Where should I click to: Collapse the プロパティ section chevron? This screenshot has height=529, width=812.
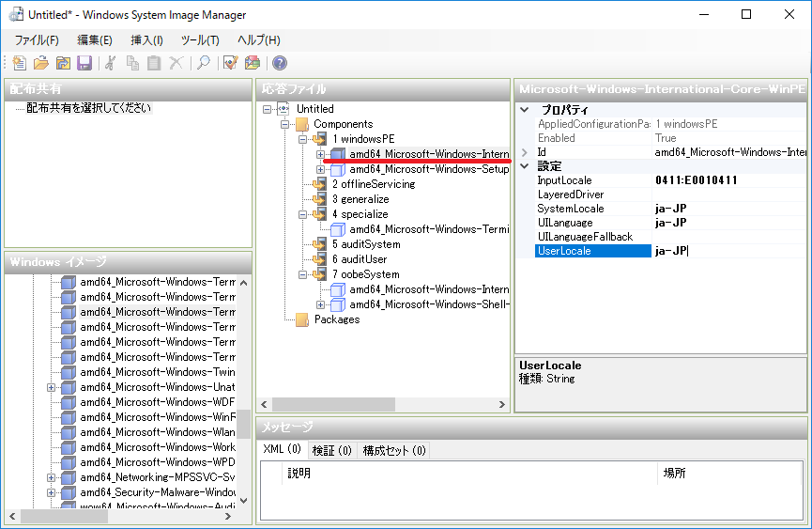tap(525, 110)
